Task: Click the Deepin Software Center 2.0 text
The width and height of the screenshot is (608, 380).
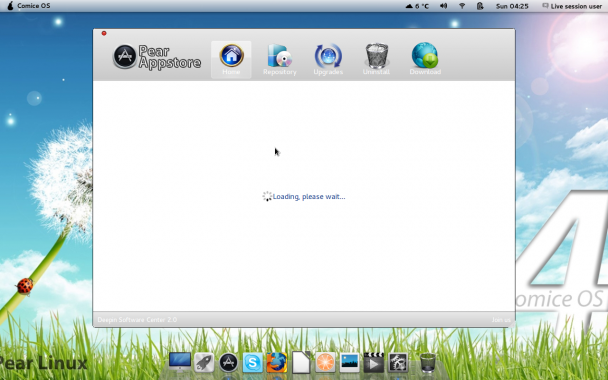Action: tap(137, 320)
